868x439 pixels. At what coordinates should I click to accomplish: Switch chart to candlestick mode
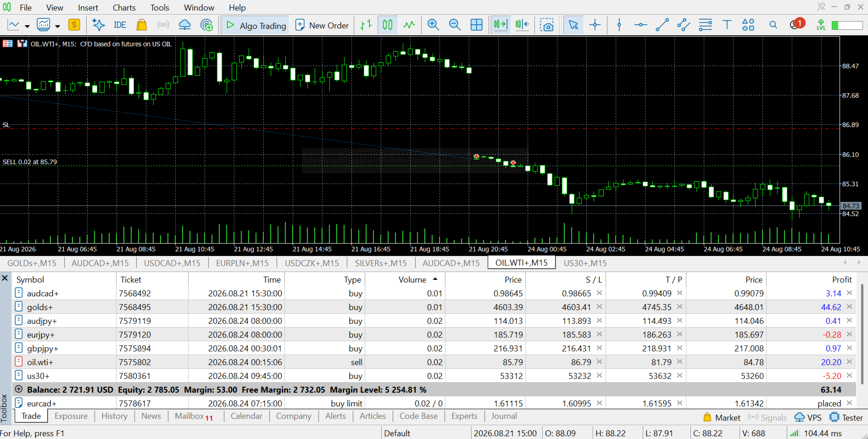click(388, 25)
